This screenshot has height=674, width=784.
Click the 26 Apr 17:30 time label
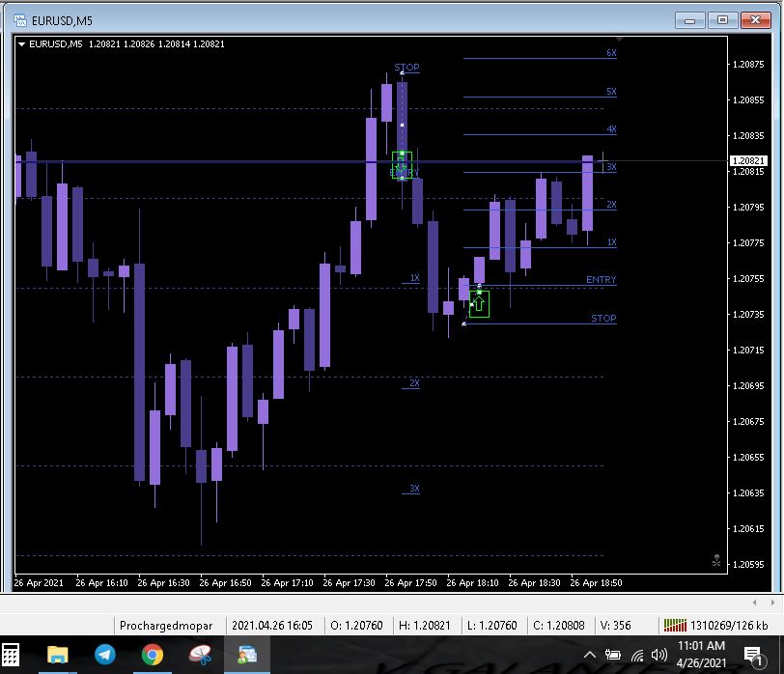point(349,582)
